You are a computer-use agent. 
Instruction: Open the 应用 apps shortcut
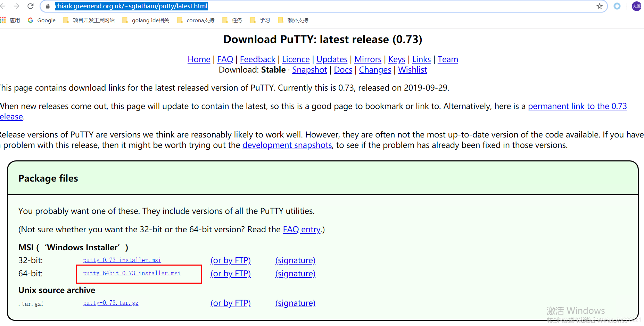pyautogui.click(x=10, y=20)
